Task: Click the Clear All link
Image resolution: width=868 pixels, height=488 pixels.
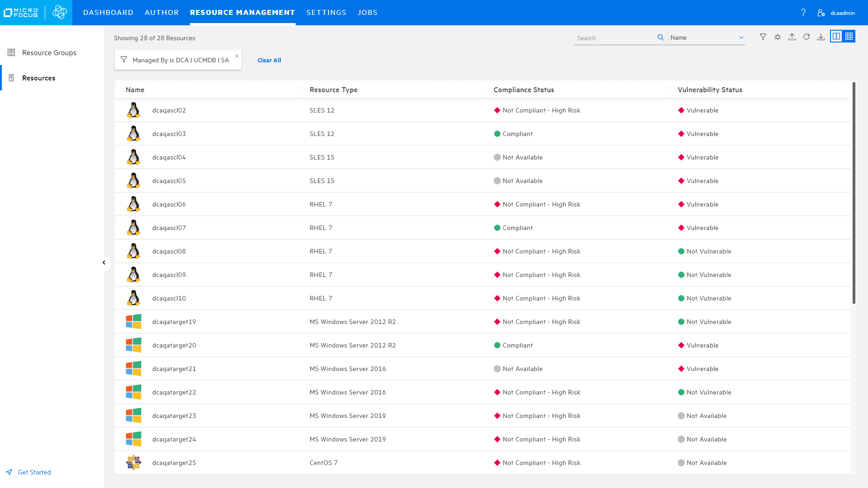Action: click(269, 60)
